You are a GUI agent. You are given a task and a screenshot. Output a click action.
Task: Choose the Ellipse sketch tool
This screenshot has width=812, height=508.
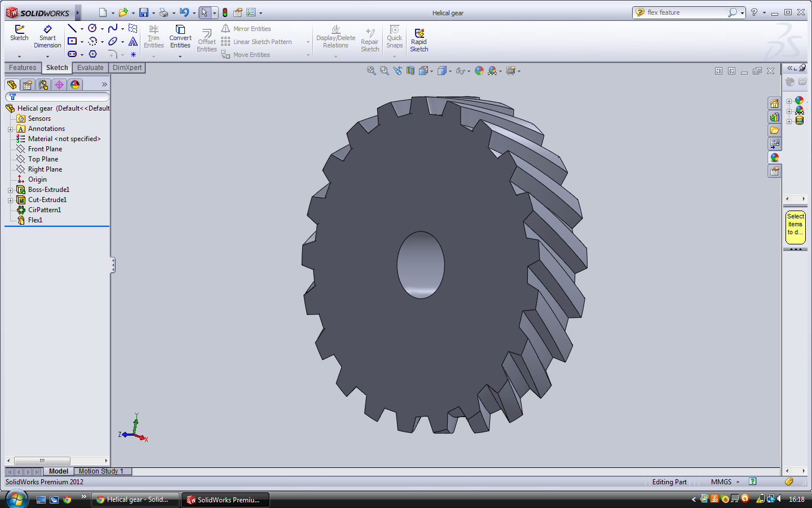(113, 41)
